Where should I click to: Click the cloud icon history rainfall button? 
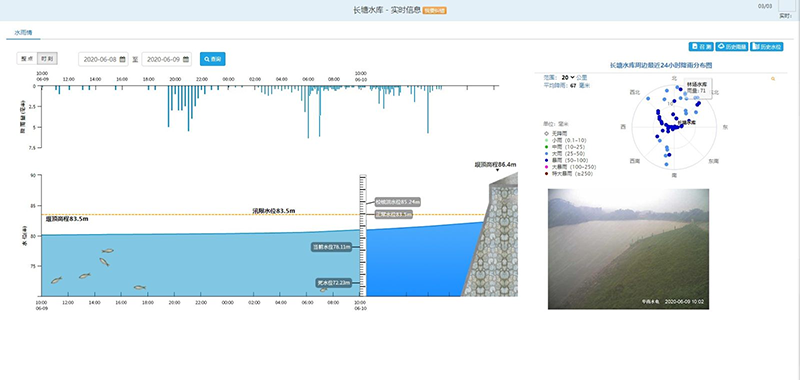click(x=732, y=47)
